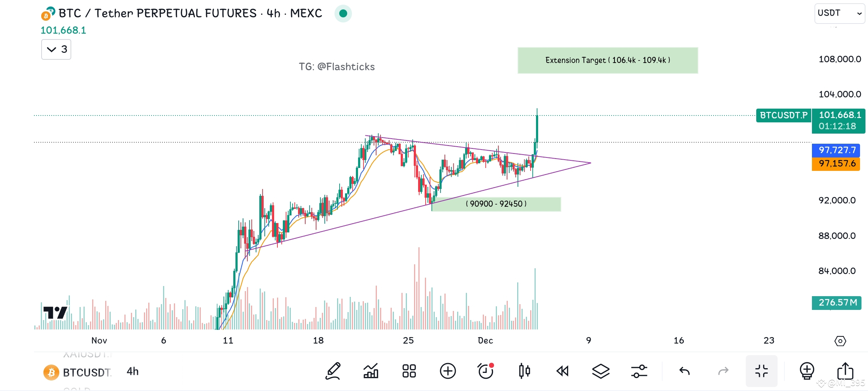Open the USDT currency dropdown

coord(839,13)
